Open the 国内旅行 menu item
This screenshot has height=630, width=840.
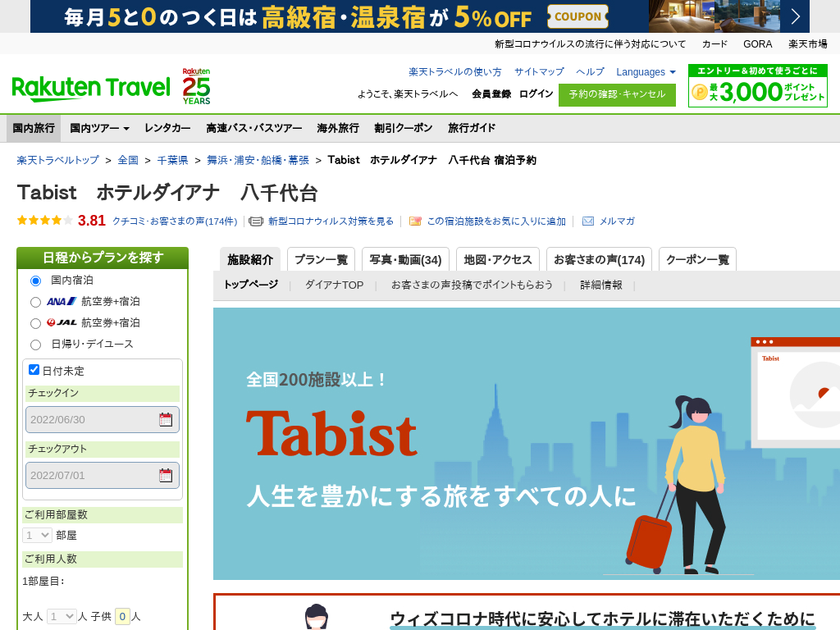(x=34, y=128)
